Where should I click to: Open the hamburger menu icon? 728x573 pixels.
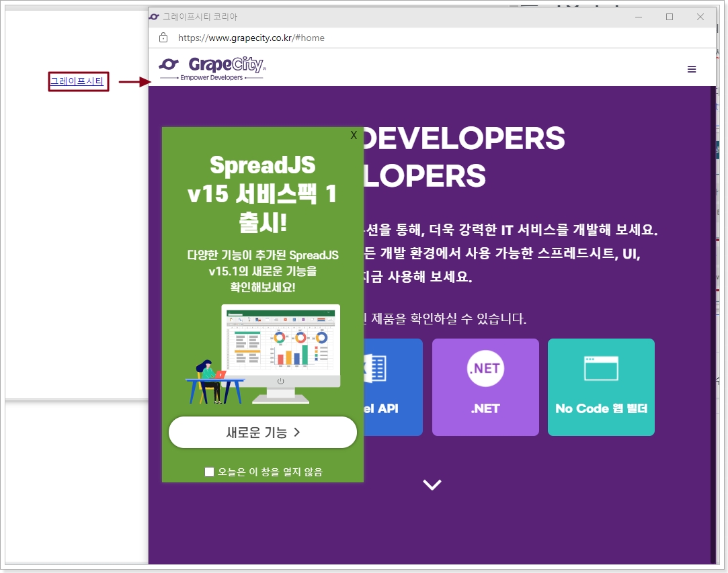pos(692,69)
